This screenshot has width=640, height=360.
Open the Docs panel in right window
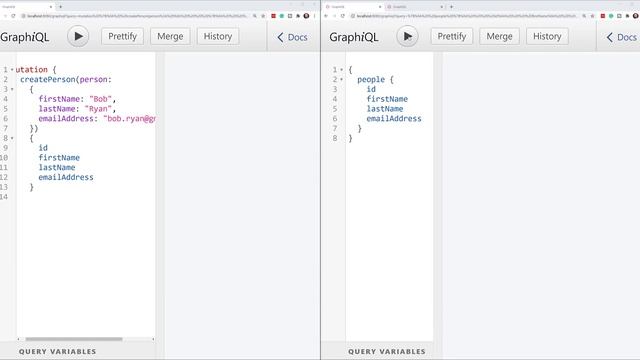[x=622, y=37]
